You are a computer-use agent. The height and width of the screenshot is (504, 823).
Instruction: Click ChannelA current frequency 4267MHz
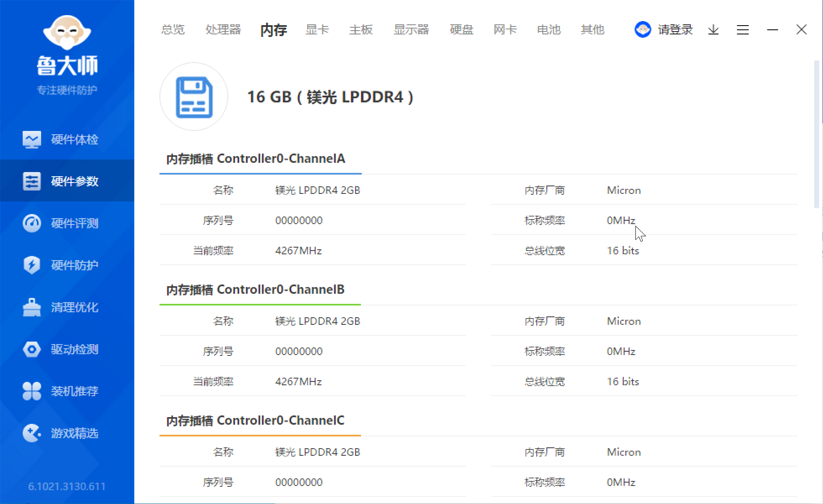pyautogui.click(x=298, y=251)
